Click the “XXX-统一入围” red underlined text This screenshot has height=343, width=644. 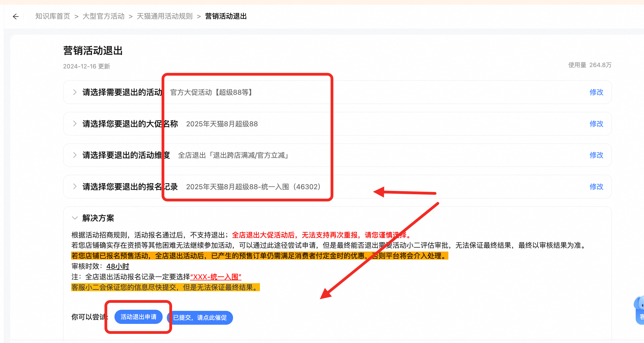(216, 277)
